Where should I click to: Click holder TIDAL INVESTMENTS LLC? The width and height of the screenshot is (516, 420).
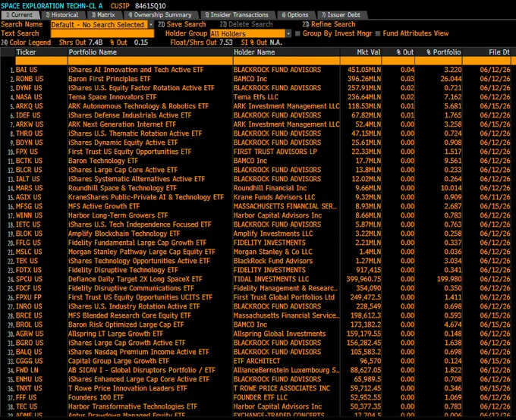pyautogui.click(x=272, y=279)
